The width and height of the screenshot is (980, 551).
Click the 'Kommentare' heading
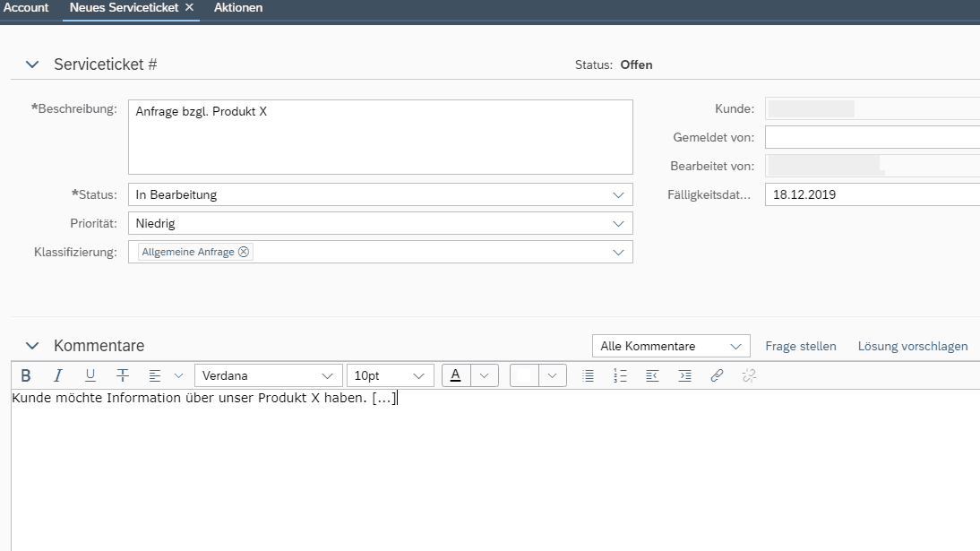[99, 346]
